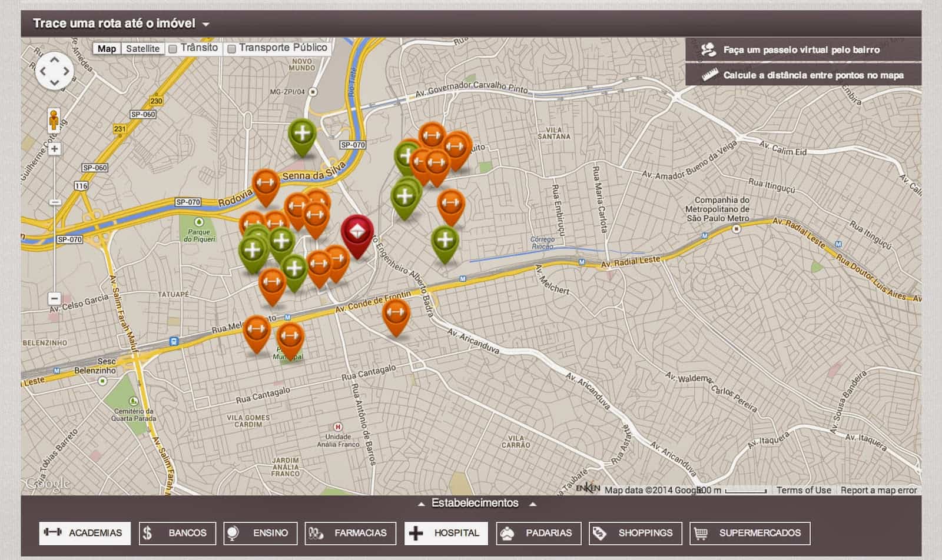Viewport: 942px width, 560px height.
Task: Click the 'Av. Calim Eid' road label
Action: click(782, 148)
